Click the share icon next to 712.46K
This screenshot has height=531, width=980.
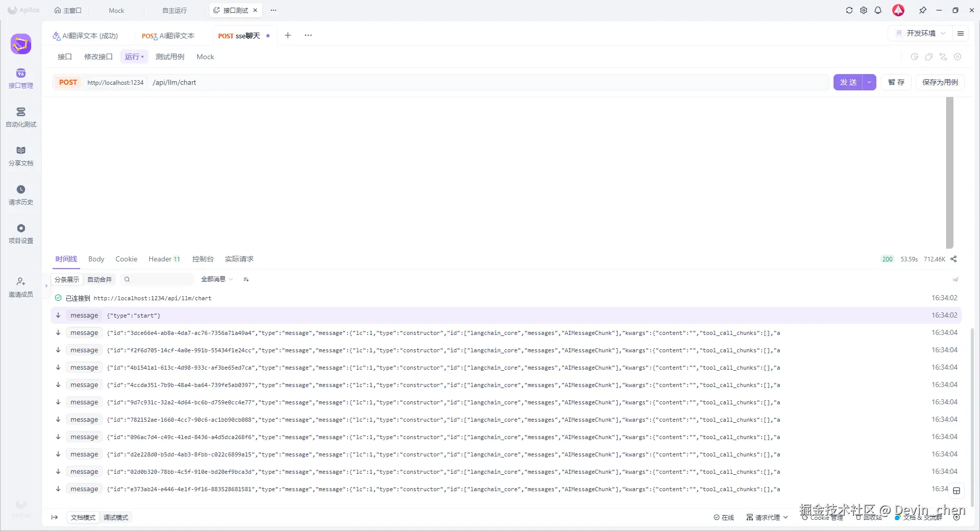tap(953, 259)
